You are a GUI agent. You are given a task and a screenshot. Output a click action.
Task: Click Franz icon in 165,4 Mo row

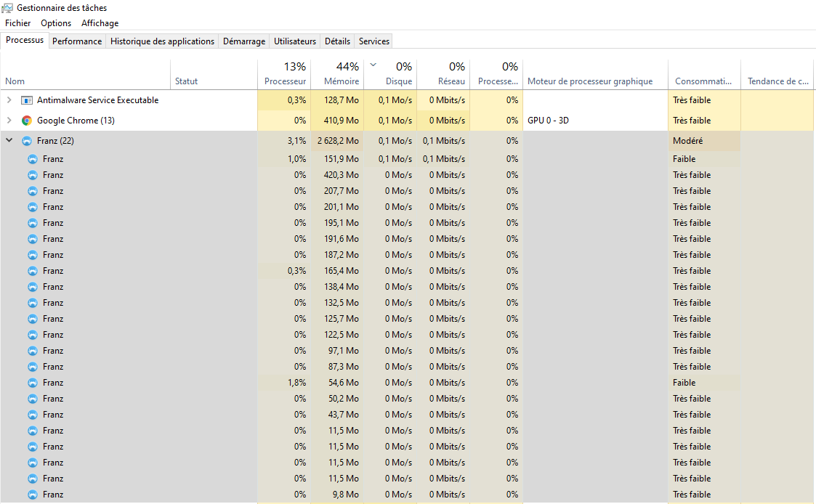[x=32, y=271]
